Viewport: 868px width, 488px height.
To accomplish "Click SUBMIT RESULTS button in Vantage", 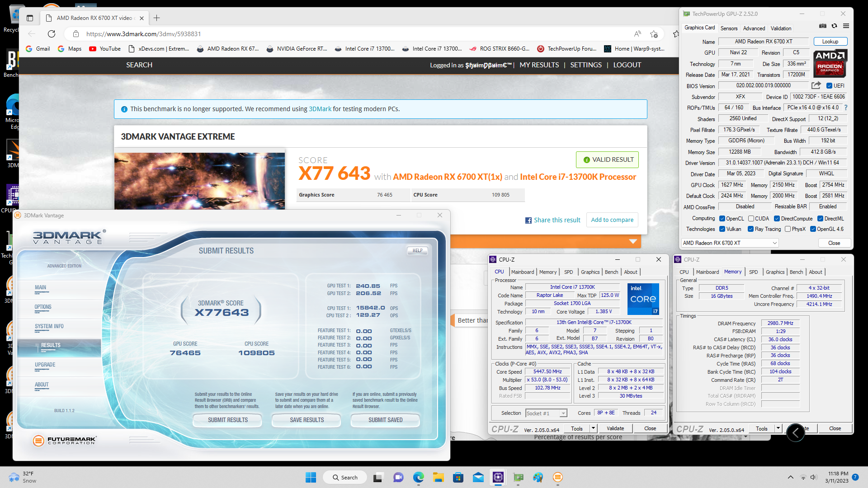I will pos(227,420).
